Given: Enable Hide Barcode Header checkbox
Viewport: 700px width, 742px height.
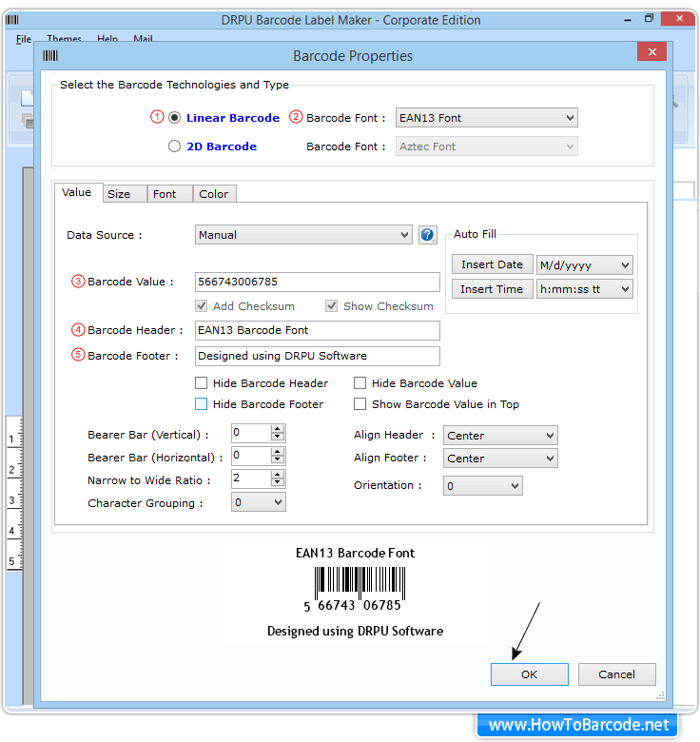Looking at the screenshot, I should [x=201, y=382].
